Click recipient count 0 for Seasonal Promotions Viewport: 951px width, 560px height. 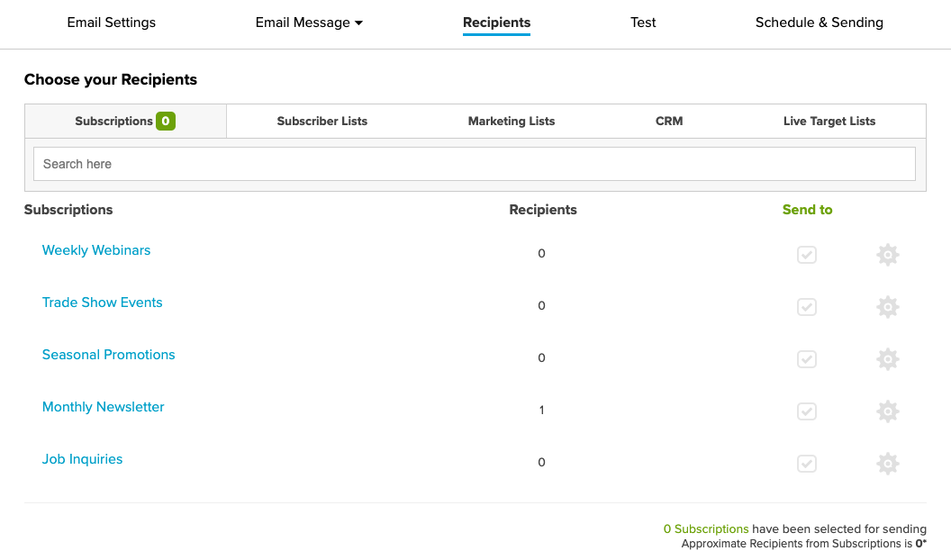click(541, 357)
